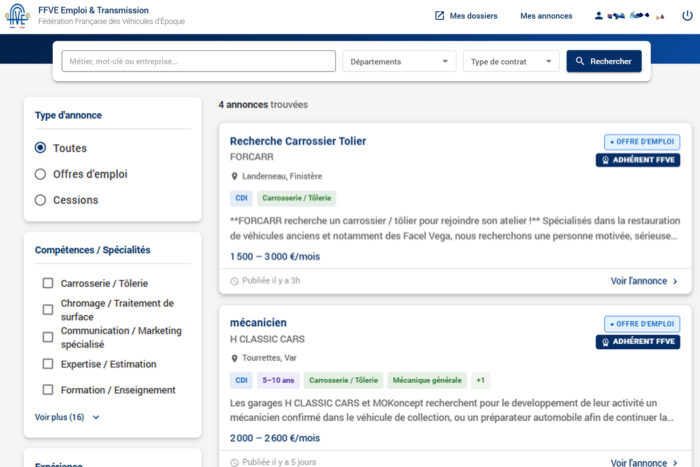Open the mécanicien listing title

[x=258, y=322]
